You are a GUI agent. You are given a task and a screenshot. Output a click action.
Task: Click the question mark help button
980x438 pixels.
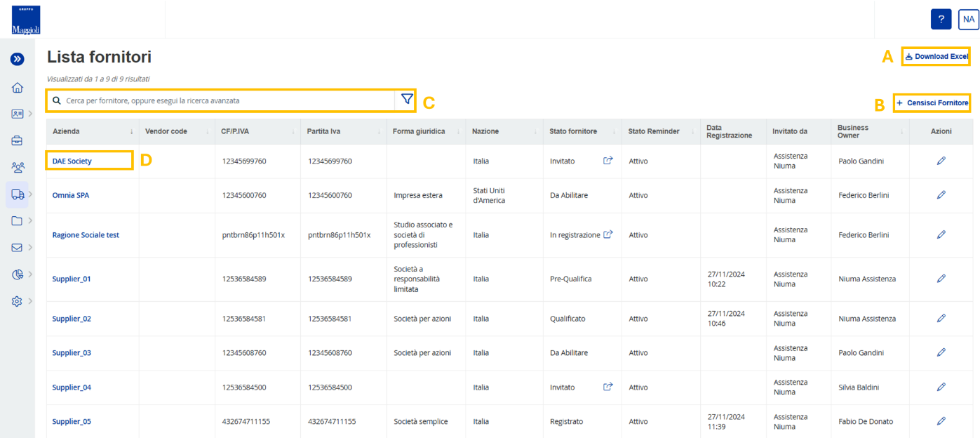[x=941, y=20]
